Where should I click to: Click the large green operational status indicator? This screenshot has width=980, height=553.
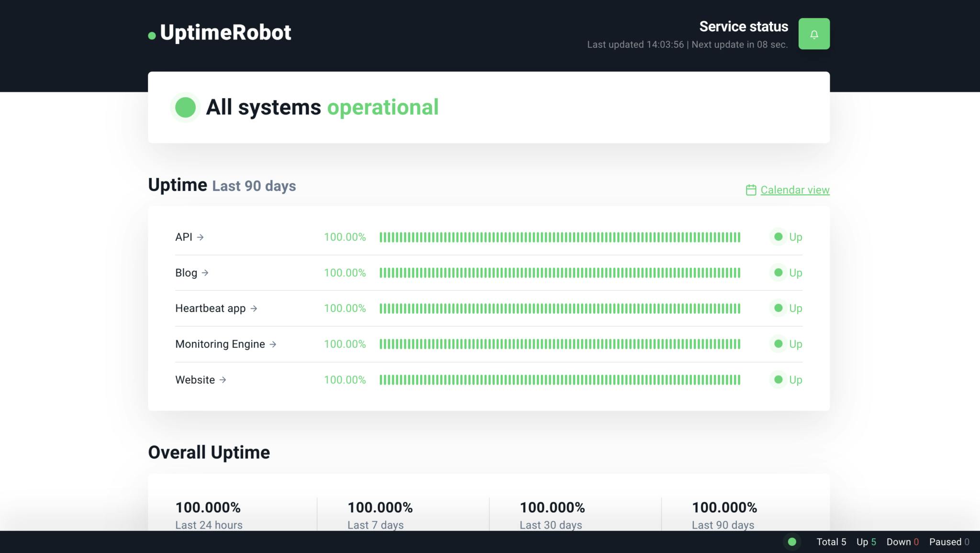185,107
